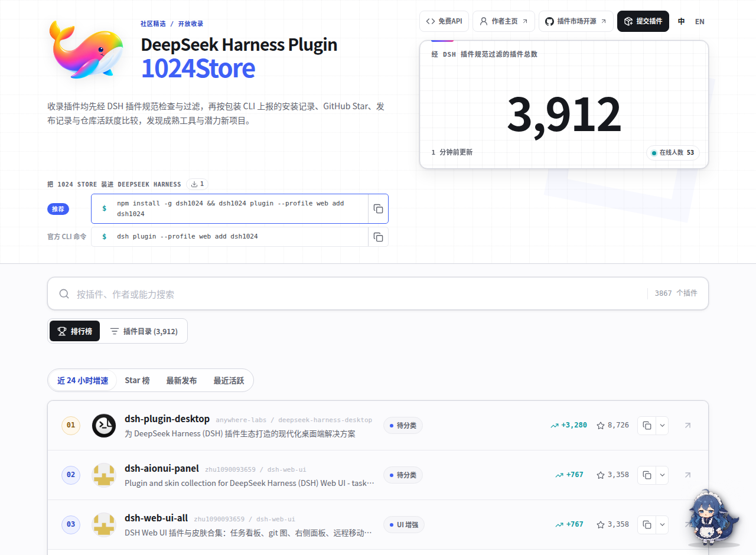Viewport: 756px width, 555px height.
Task: Click the star icon on dsh-plugin-desktop row
Action: click(x=601, y=426)
